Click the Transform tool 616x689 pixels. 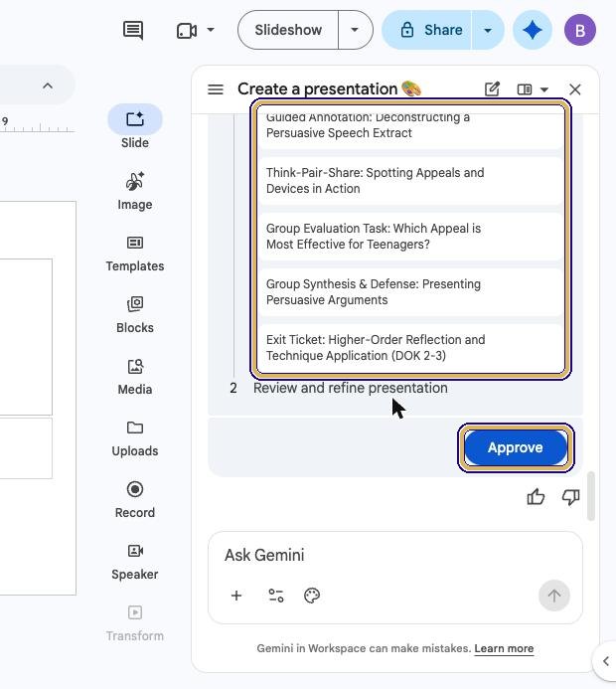[x=135, y=623]
